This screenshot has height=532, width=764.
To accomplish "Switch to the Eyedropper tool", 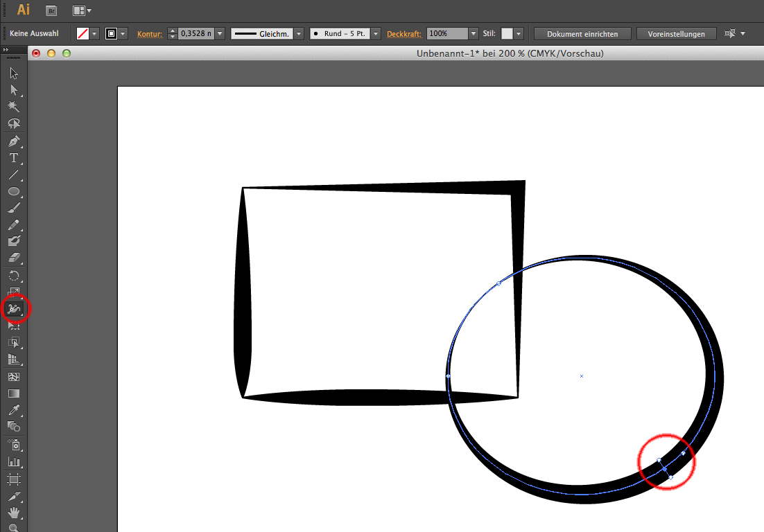I will coord(13,410).
